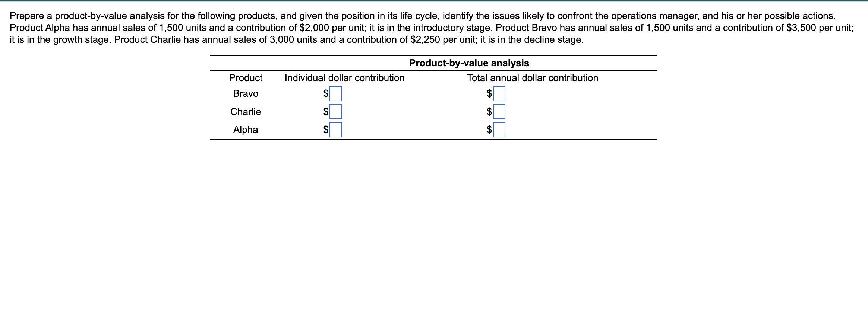The height and width of the screenshot is (325, 868).
Task: Select the Alpha product row label
Action: coord(245,130)
